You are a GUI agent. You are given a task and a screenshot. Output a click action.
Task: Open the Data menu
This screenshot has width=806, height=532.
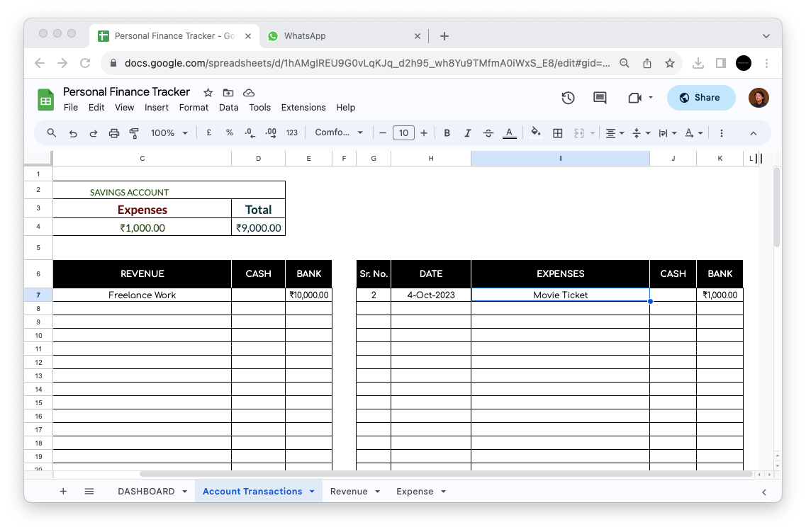(229, 108)
